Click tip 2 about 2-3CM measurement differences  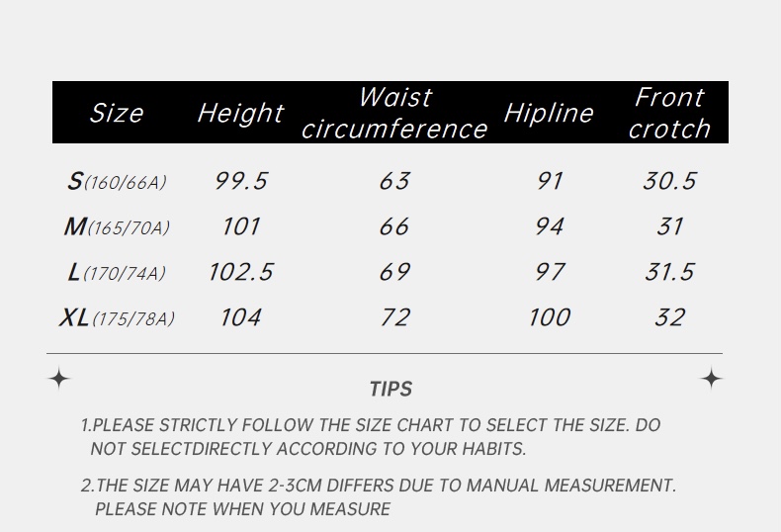click(379, 497)
